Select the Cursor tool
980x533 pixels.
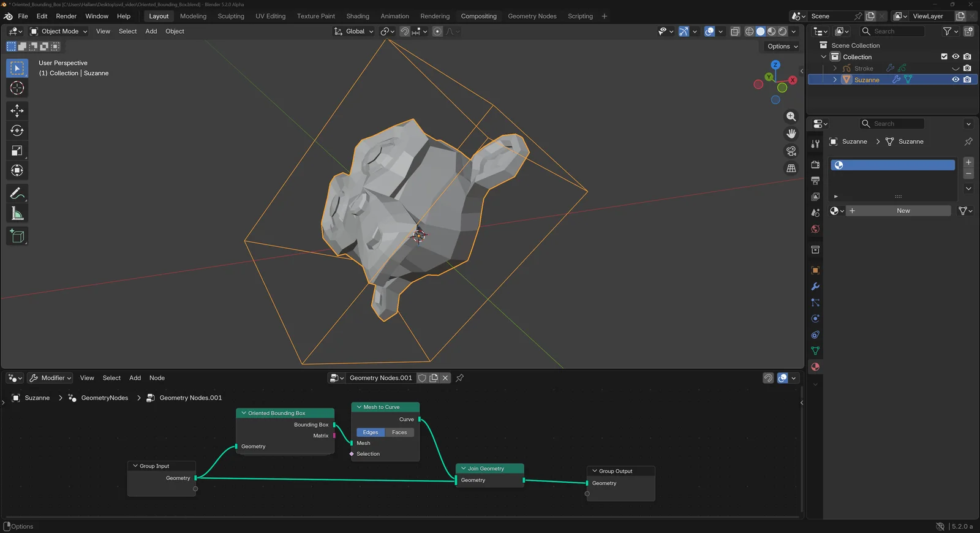17,88
